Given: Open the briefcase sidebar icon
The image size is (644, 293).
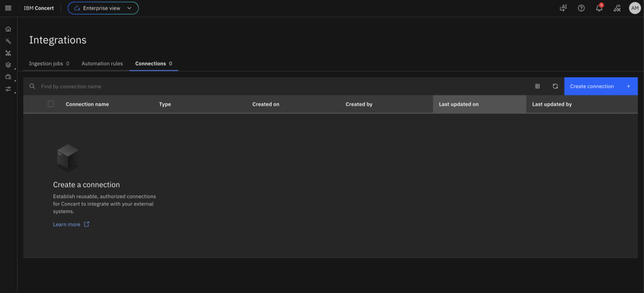Looking at the screenshot, I should coord(8,77).
